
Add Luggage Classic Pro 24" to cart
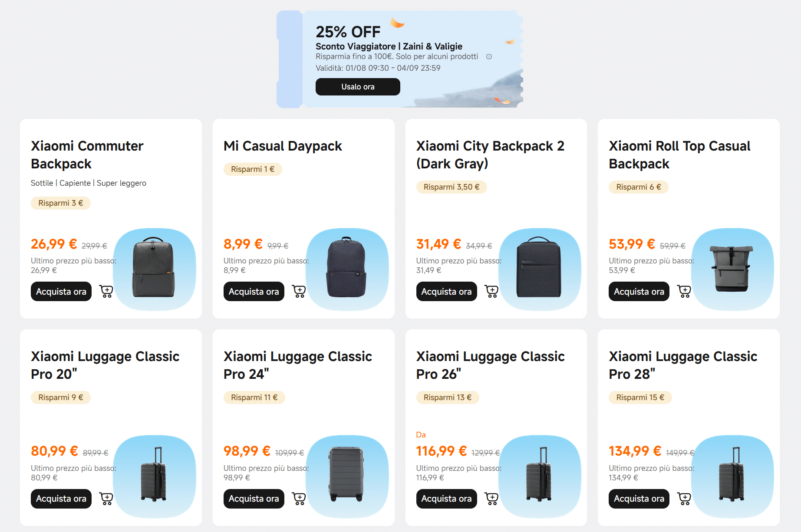point(299,499)
